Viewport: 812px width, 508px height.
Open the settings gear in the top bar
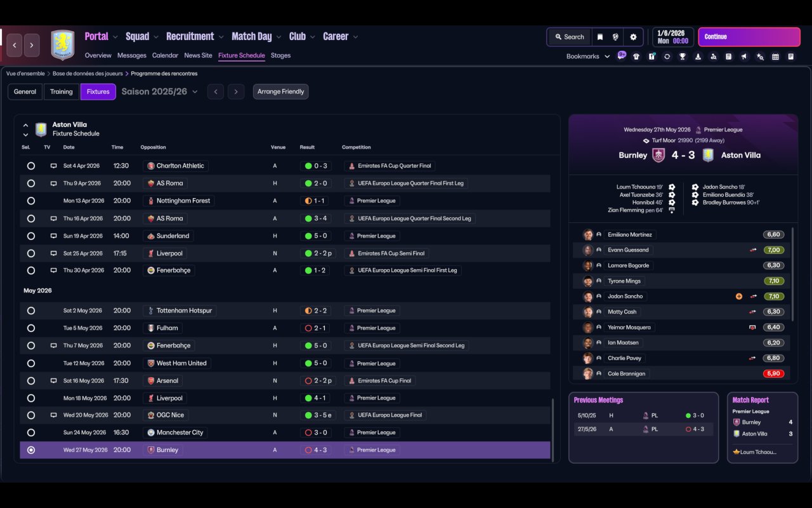tap(633, 37)
